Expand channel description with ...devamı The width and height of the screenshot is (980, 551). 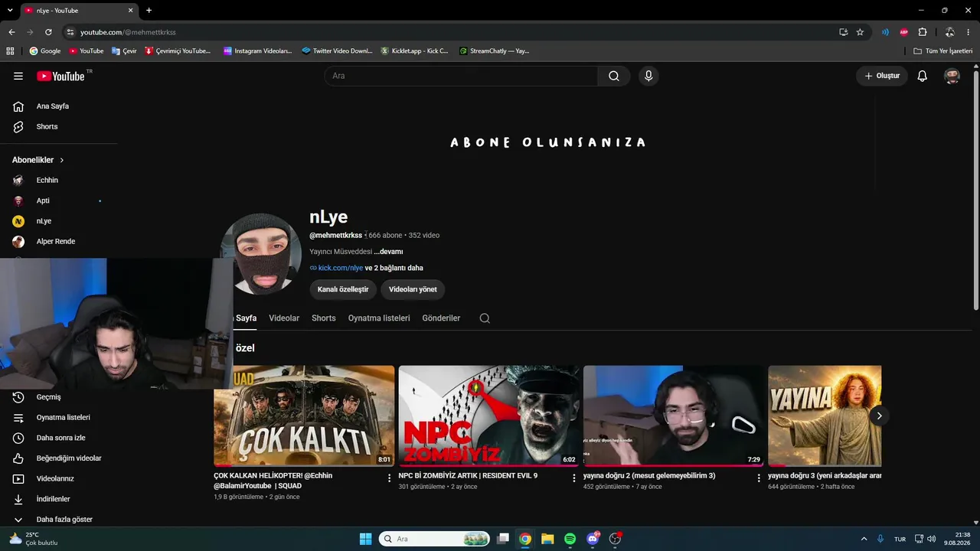pos(388,252)
